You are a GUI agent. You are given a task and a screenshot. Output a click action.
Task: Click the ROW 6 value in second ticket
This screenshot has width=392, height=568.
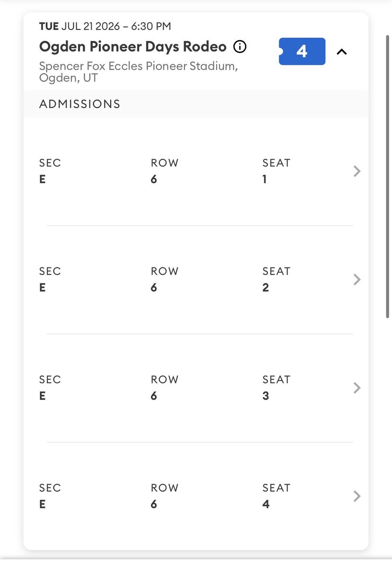coord(154,288)
